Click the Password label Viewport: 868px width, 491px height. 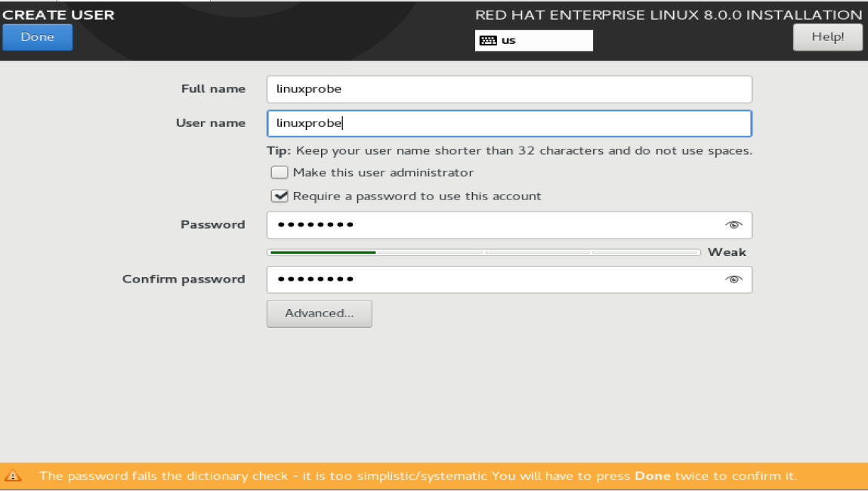(212, 225)
